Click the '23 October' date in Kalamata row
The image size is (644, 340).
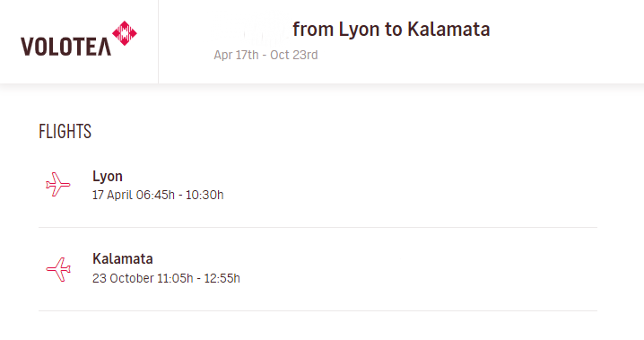click(123, 278)
